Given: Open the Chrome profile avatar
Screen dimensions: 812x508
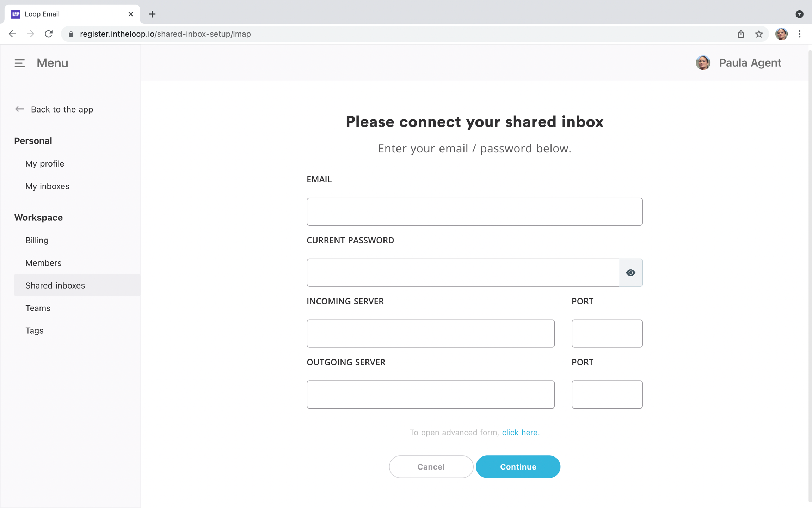Looking at the screenshot, I should [781, 34].
